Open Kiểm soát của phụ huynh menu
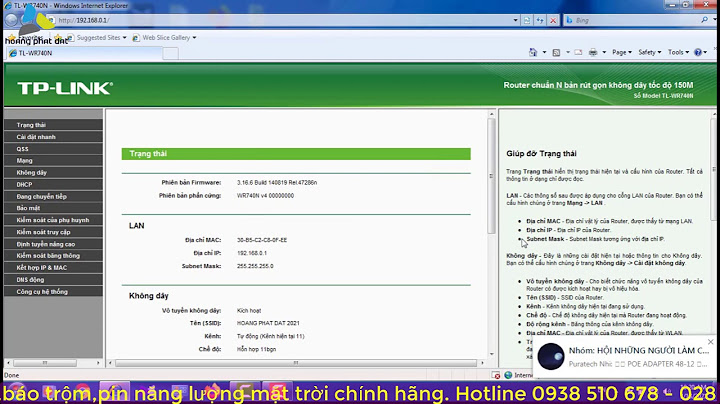Screen dimensions: 720x404 point(53,220)
